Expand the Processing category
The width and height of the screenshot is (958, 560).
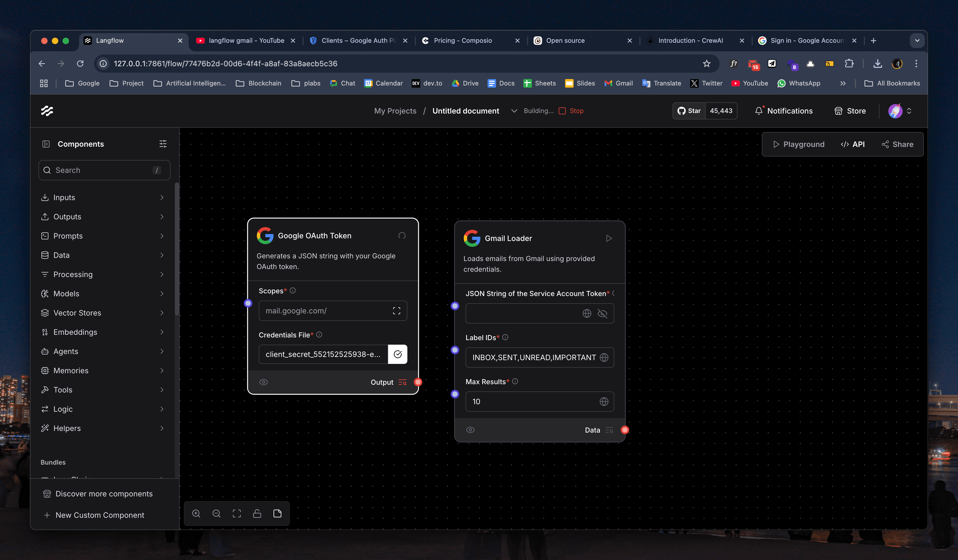[103, 274]
